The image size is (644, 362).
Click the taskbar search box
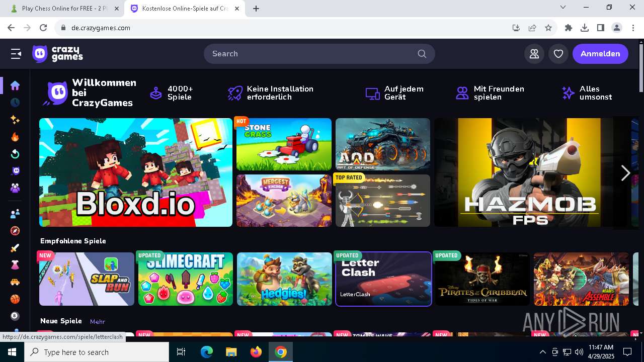pyautogui.click(x=97, y=352)
